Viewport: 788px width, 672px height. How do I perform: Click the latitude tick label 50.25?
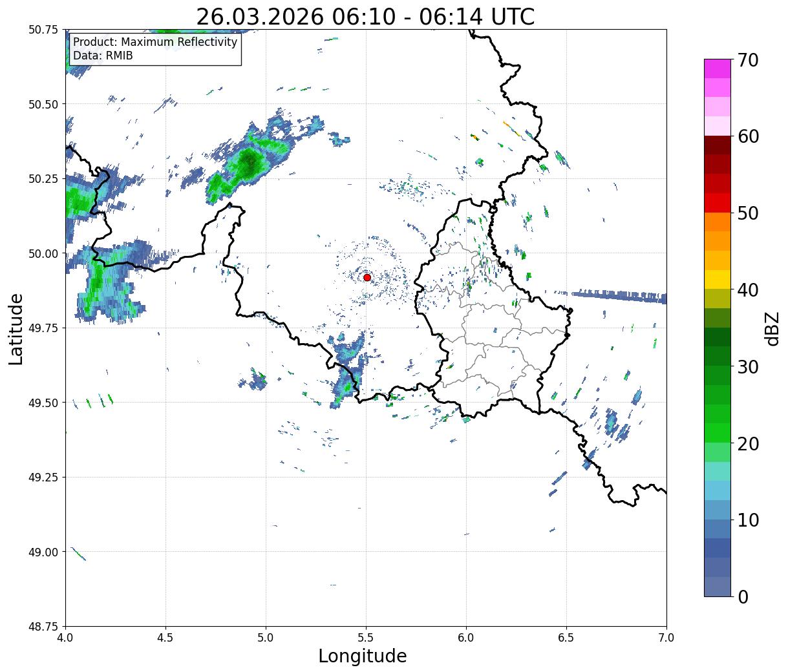tap(43, 179)
